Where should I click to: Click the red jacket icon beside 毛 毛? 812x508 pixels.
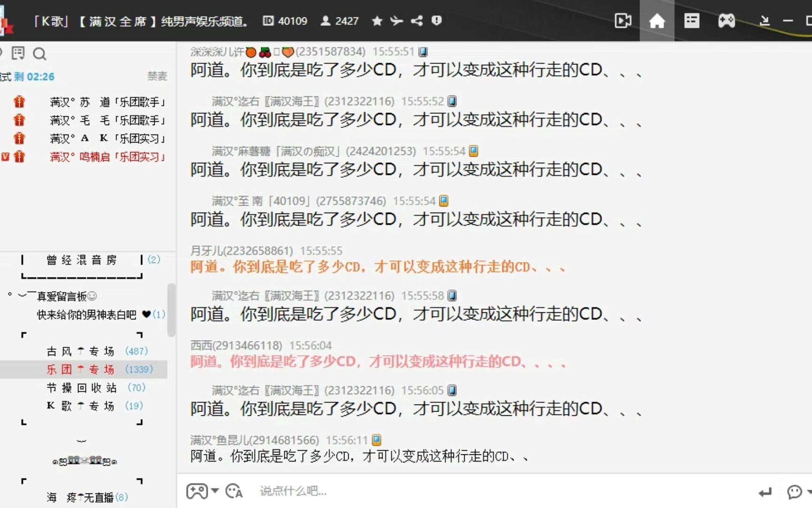[19, 120]
